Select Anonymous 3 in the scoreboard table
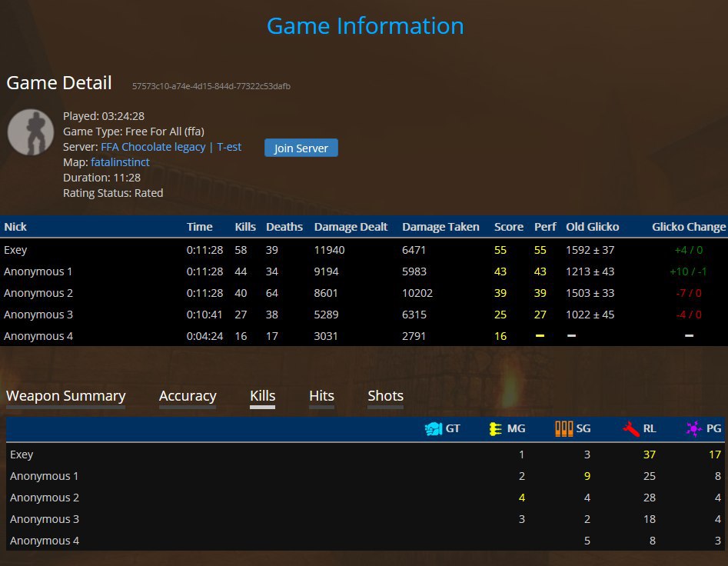 (x=38, y=315)
